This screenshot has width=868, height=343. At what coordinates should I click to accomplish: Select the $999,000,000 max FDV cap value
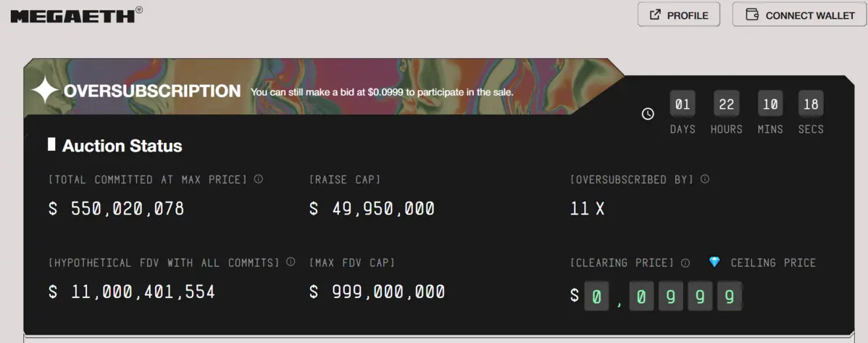[377, 292]
